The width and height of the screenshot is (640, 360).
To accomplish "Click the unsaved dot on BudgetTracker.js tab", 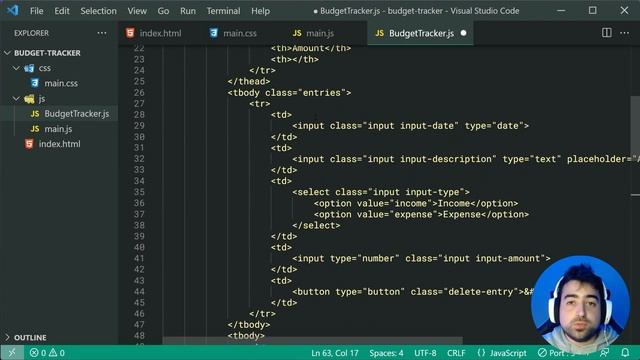I will pos(463,33).
